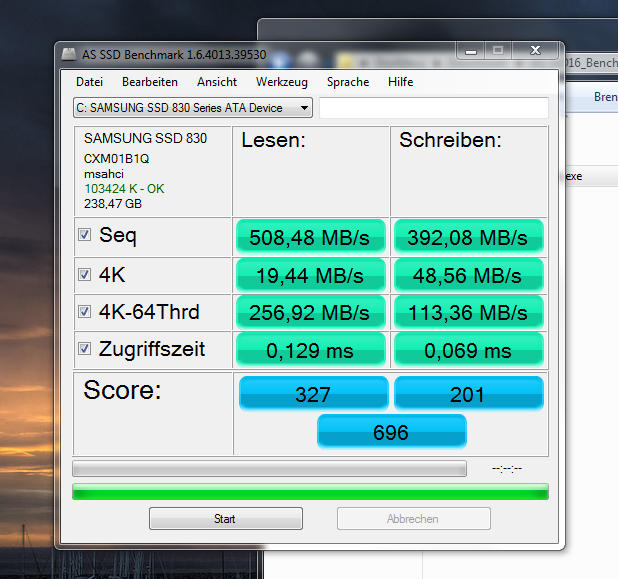Open the Bearbeiten menu
This screenshot has height=579, width=618.
[x=150, y=82]
